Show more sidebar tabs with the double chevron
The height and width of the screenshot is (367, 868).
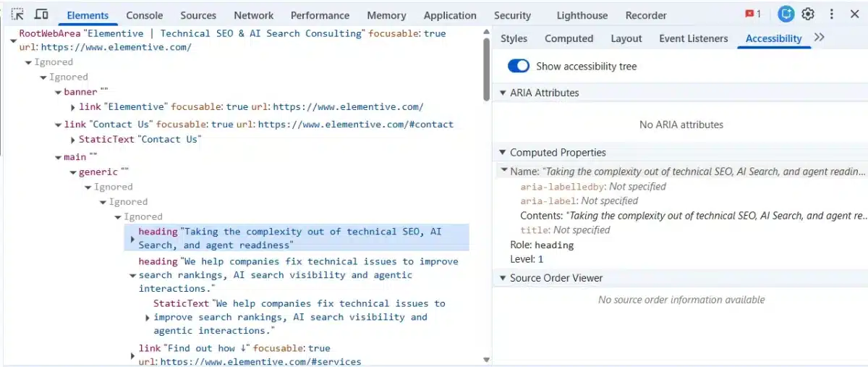coord(819,38)
